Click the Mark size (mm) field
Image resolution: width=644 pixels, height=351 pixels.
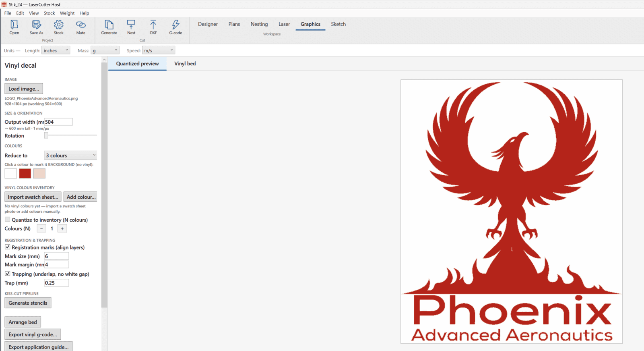[x=56, y=256]
